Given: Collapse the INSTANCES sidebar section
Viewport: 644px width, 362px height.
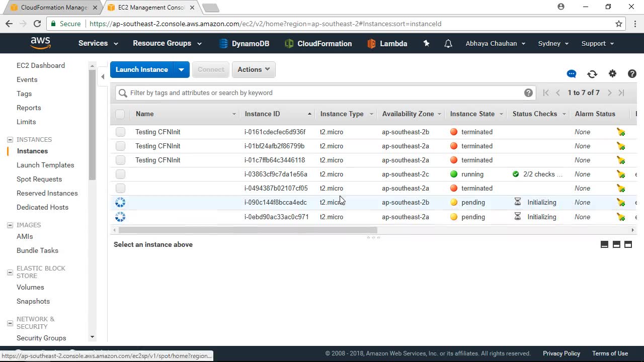Looking at the screenshot, I should 10,140.
